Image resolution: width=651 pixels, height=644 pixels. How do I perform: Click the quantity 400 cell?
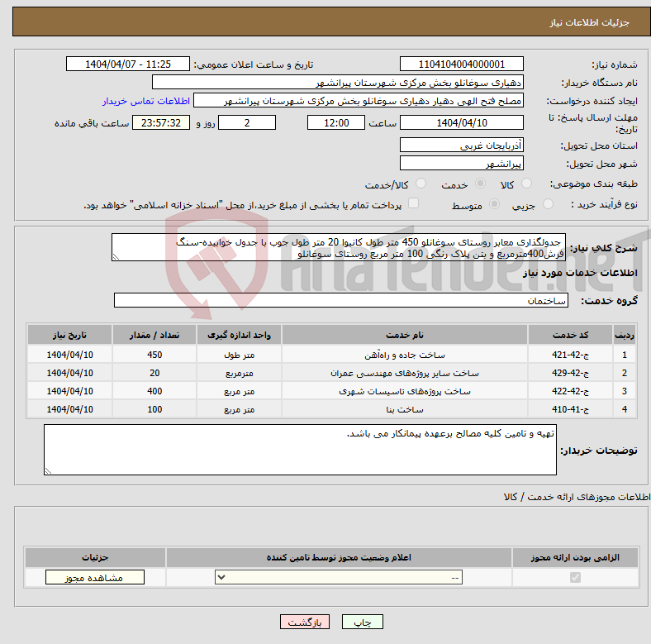click(x=154, y=391)
